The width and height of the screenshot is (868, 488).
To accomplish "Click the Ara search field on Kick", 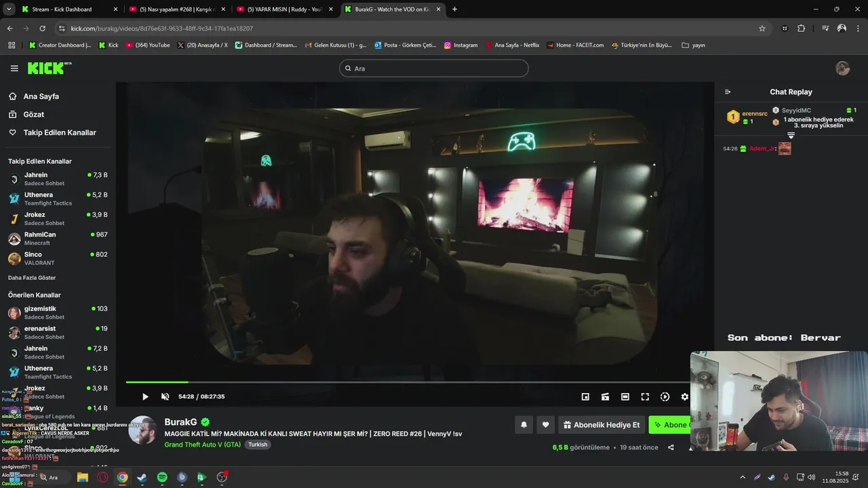I will 434,68.
